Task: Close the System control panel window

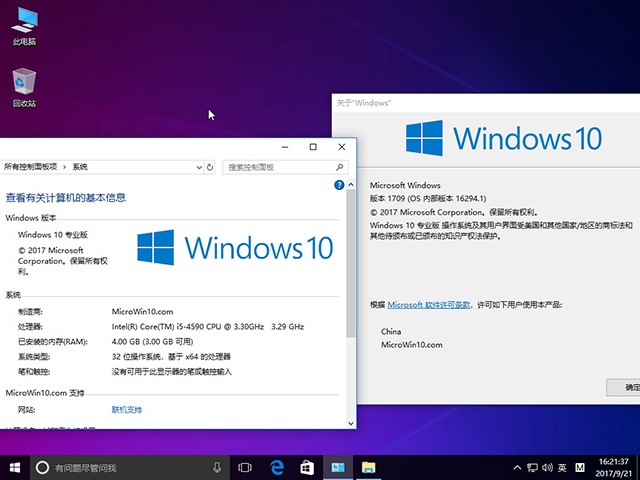Action: point(342,147)
